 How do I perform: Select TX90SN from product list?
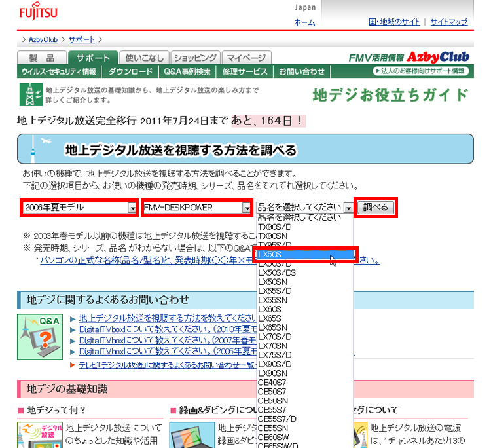[x=305, y=236]
